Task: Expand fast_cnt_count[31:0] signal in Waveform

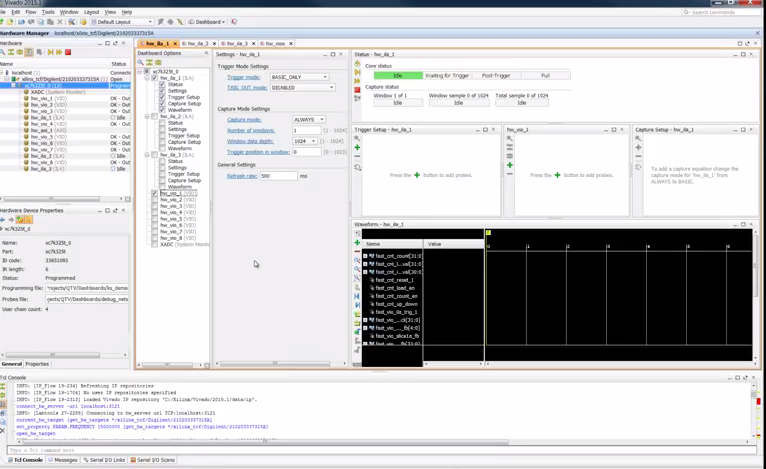Action: click(365, 256)
